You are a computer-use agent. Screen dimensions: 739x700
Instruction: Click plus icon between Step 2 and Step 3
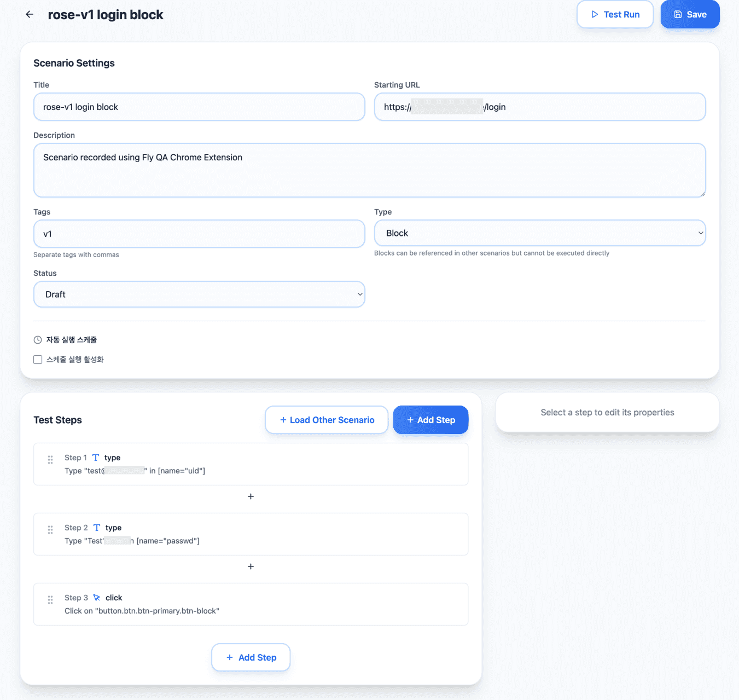click(251, 566)
